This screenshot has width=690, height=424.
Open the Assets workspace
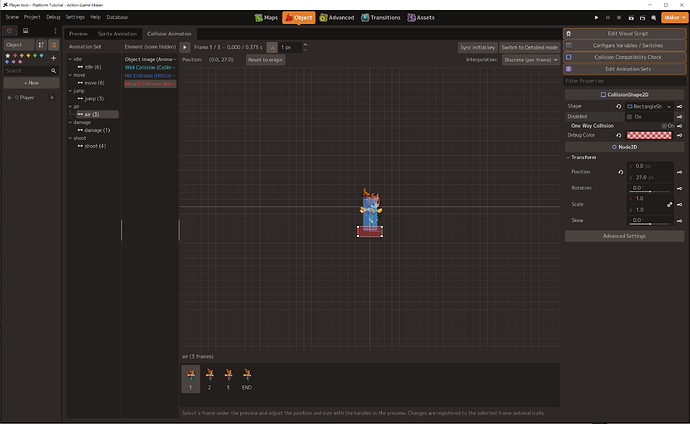pos(421,18)
